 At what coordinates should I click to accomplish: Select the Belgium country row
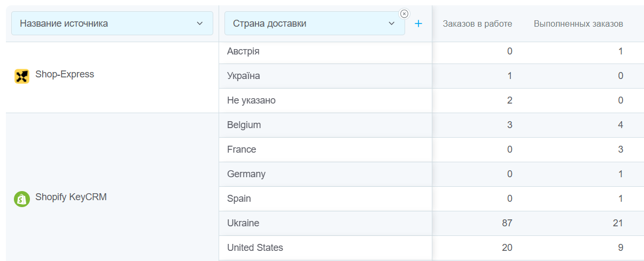pos(244,125)
